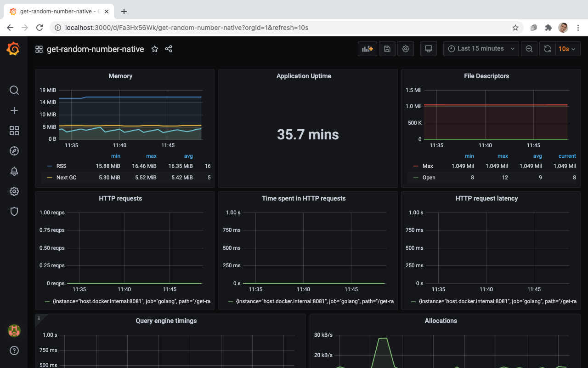Open the HTTP requests panel title menu
Viewport: 588px width, 368px height.
tap(120, 198)
